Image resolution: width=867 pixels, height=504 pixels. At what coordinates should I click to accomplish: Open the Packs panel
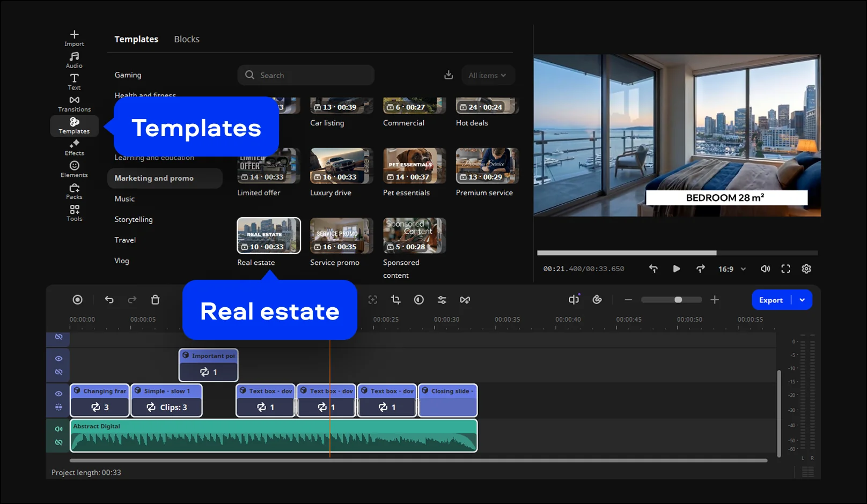click(74, 191)
